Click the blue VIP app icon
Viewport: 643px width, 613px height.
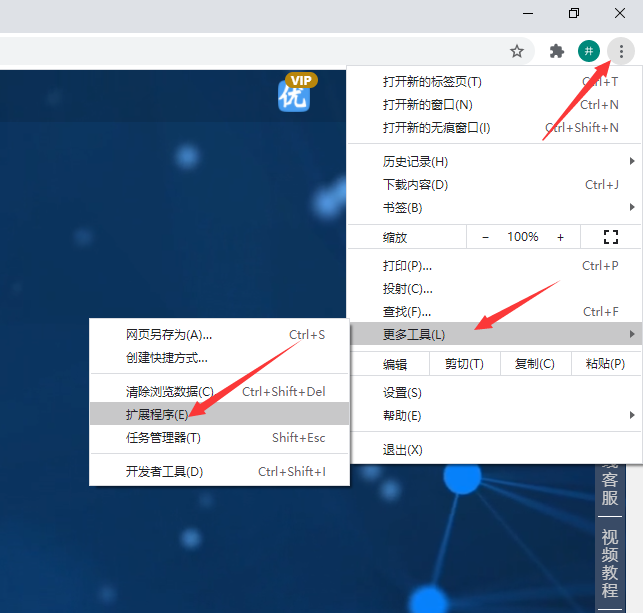[x=294, y=95]
